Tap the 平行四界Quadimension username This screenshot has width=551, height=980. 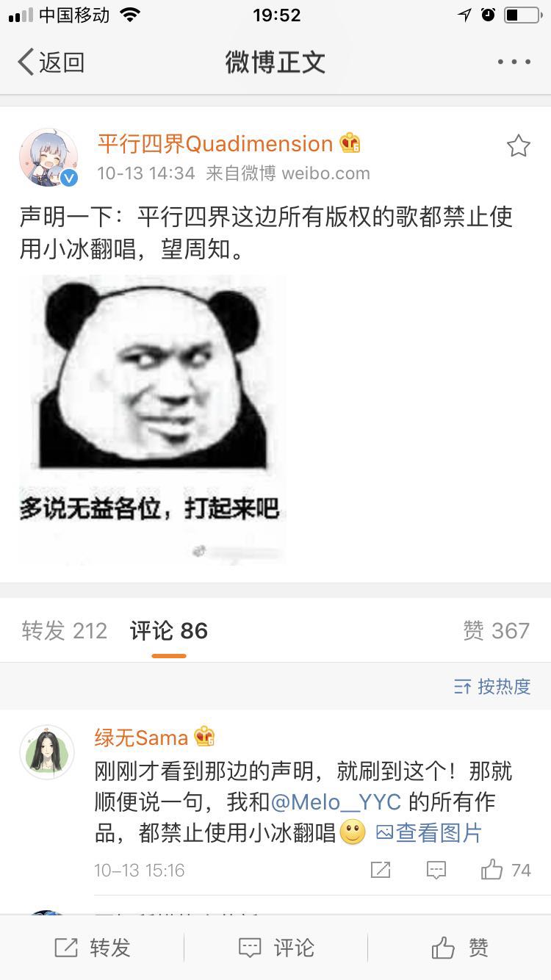(215, 143)
